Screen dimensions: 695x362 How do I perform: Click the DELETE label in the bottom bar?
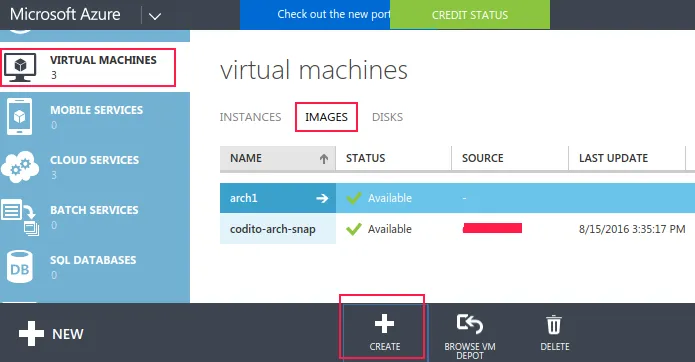pos(555,346)
